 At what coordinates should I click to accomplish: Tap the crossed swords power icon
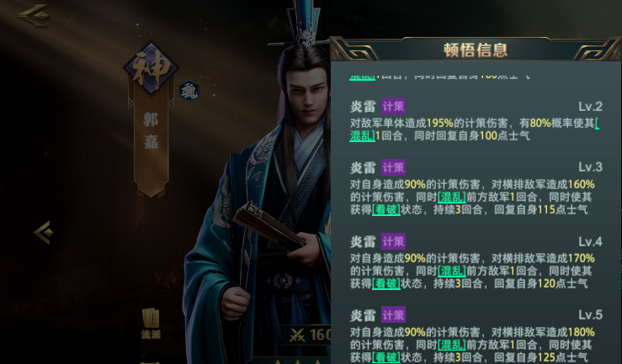point(297,335)
